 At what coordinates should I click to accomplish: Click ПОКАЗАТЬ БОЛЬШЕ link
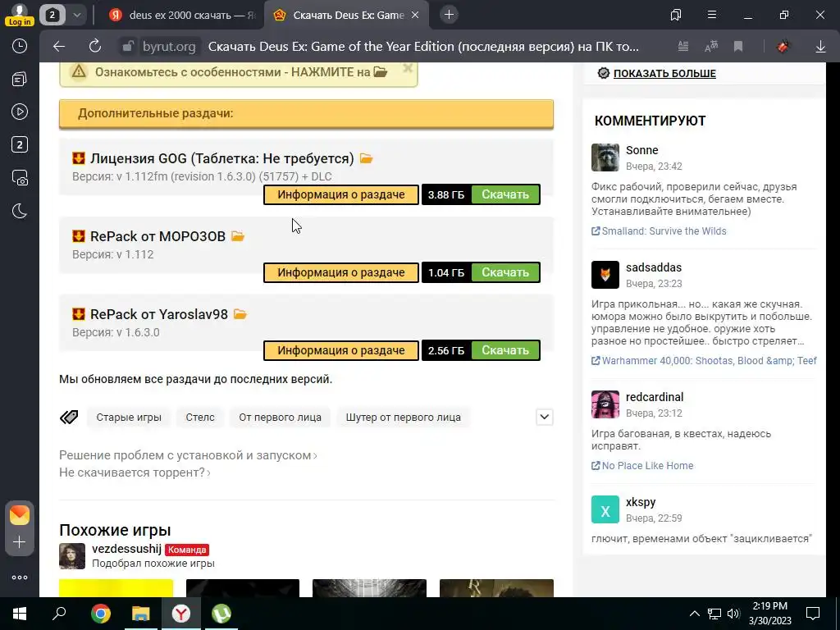(664, 73)
